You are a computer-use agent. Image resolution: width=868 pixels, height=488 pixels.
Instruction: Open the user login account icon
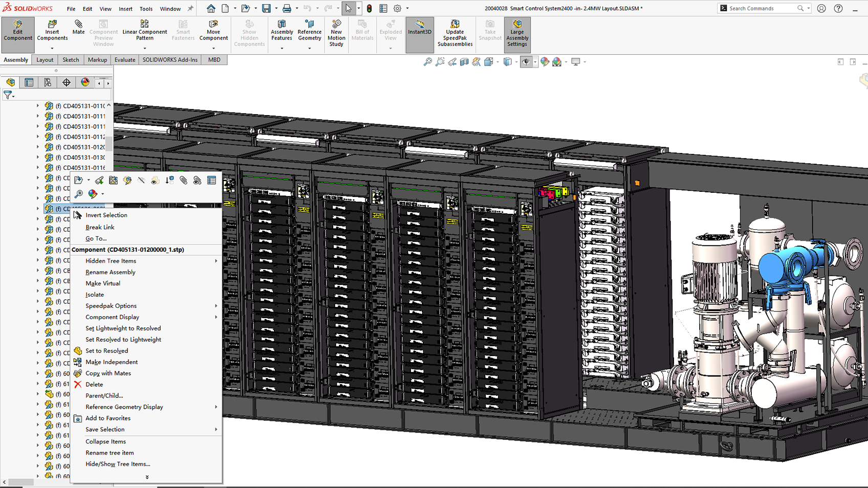pyautogui.click(x=821, y=8)
